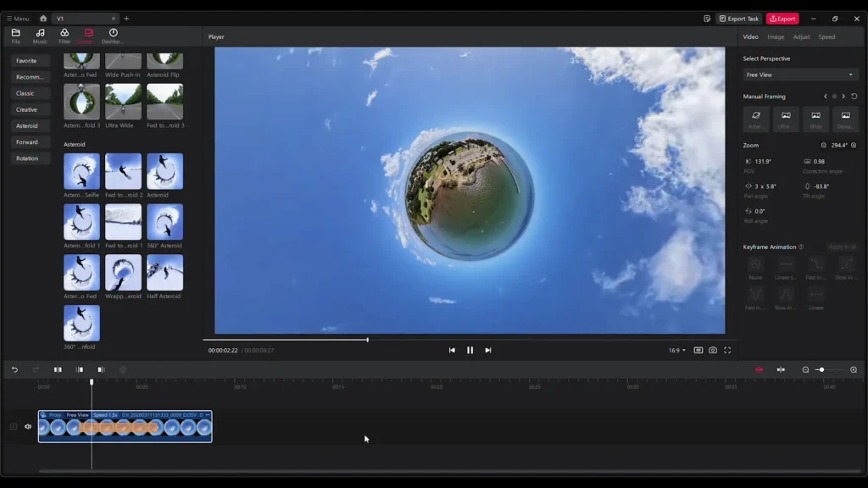Viewport: 868px width, 488px height.
Task: Click the fullscreen icon in the player bar
Action: click(x=728, y=350)
